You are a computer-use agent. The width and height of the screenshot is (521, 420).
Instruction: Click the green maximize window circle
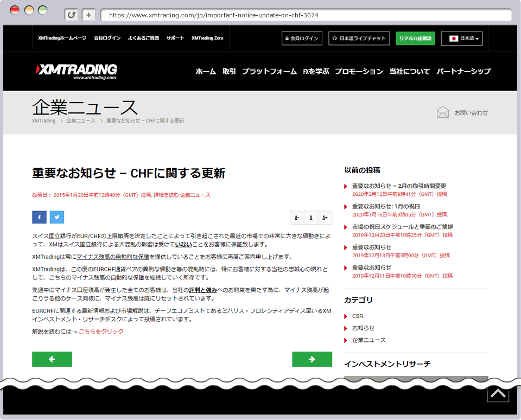[43, 10]
